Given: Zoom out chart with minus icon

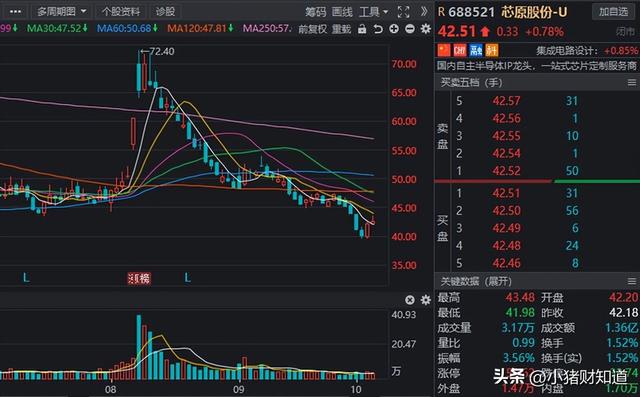Looking at the screenshot, I should (x=410, y=29).
